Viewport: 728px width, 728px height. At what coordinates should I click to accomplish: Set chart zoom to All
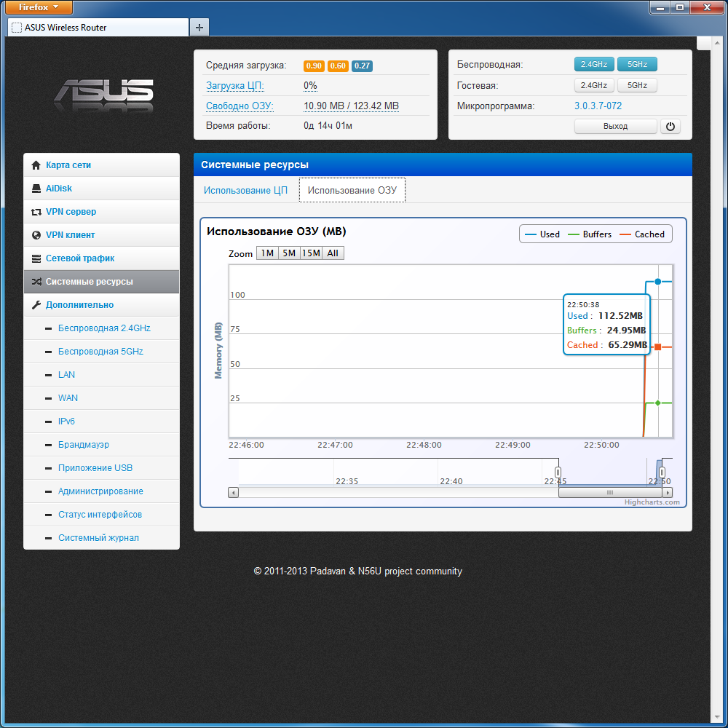pos(333,253)
